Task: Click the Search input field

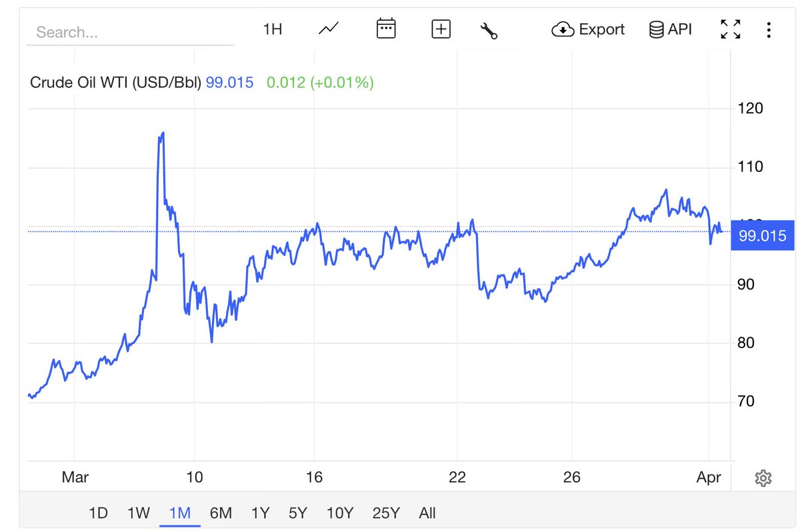Action: pos(130,32)
